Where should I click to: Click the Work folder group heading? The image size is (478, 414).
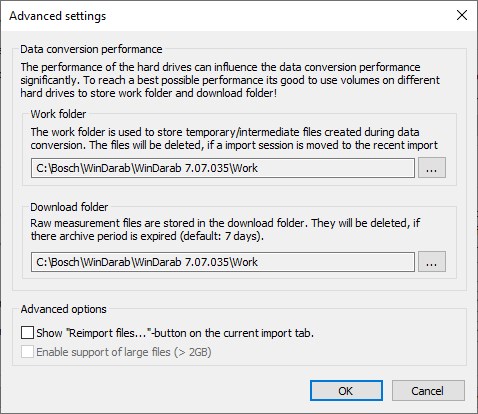click(x=58, y=114)
